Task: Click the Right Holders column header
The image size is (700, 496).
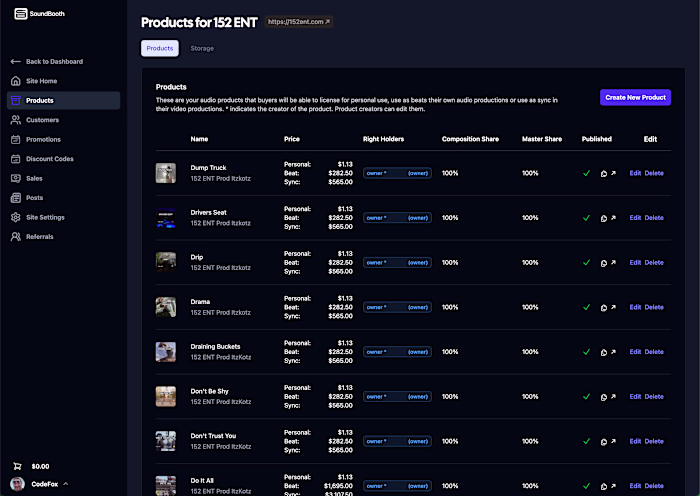Action: click(383, 139)
